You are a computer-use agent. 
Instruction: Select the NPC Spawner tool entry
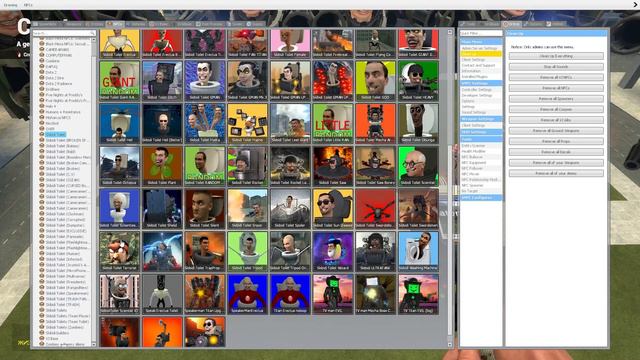[481, 185]
